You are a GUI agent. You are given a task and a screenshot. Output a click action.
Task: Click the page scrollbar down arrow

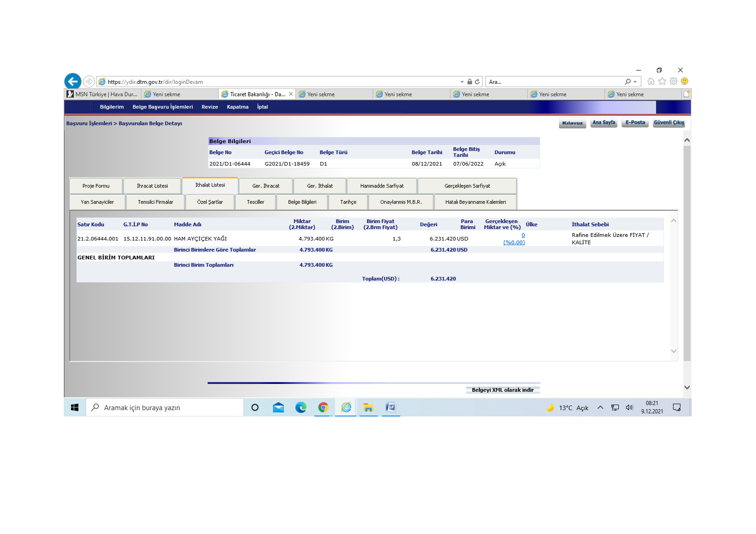pos(687,387)
